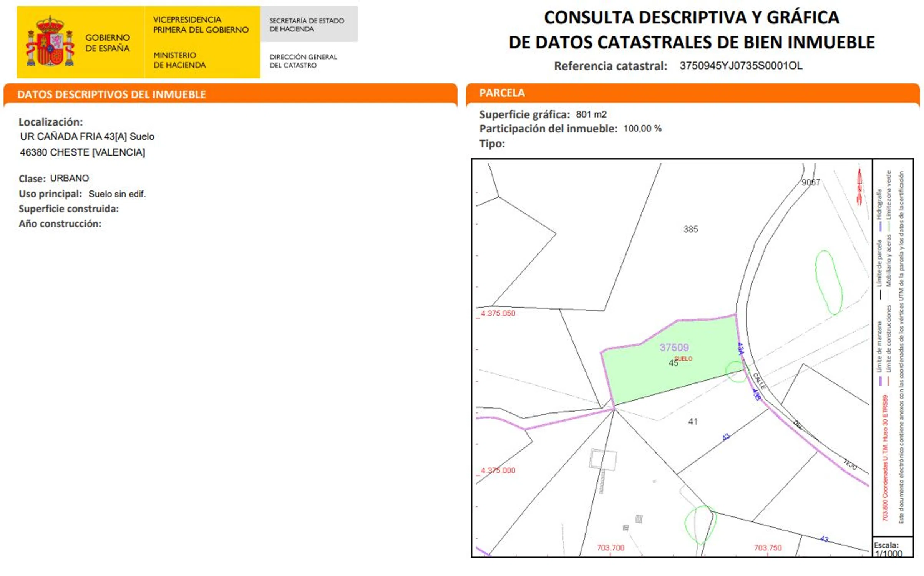Click the 703.700 coordinate label
Image resolution: width=924 pixels, height=576 pixels.
(610, 548)
